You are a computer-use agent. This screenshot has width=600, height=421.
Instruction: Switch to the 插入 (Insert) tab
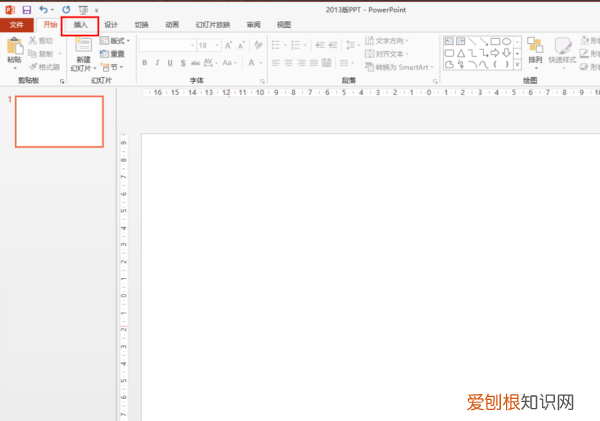[80, 25]
